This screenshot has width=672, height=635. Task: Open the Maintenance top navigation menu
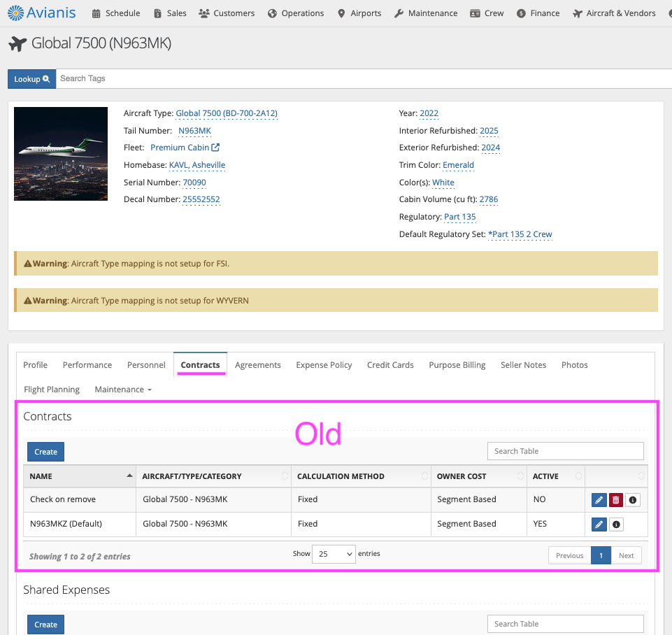[x=426, y=13]
